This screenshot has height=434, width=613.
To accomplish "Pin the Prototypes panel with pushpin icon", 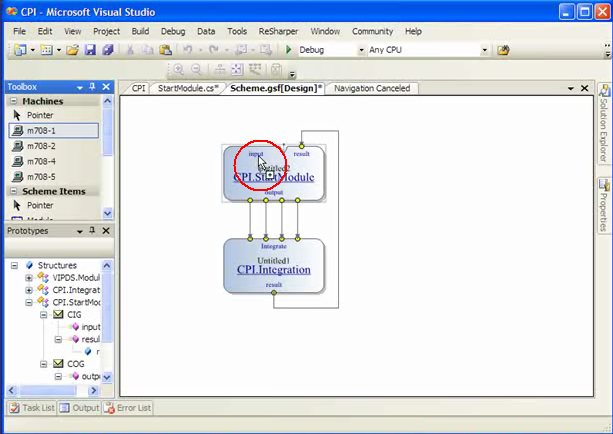I will (92, 230).
